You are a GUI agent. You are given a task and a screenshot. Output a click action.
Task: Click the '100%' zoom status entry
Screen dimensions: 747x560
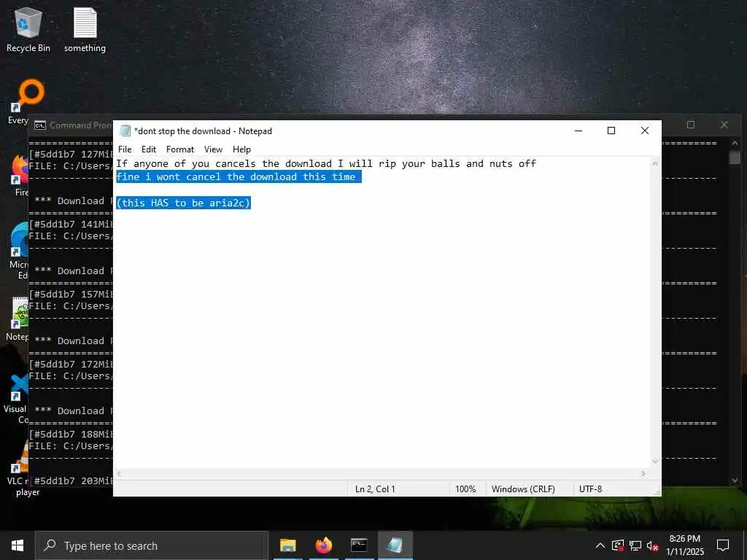[x=465, y=489]
